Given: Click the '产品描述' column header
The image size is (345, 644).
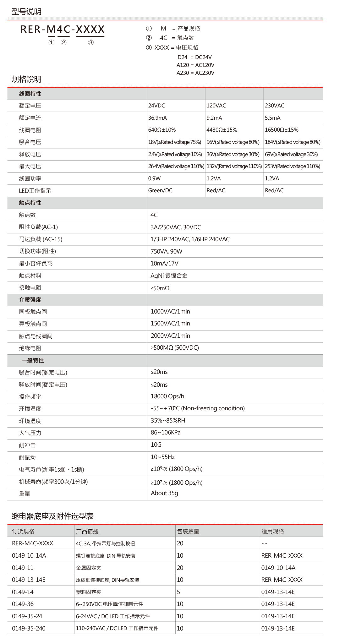Looking at the screenshot, I should pos(87,531).
